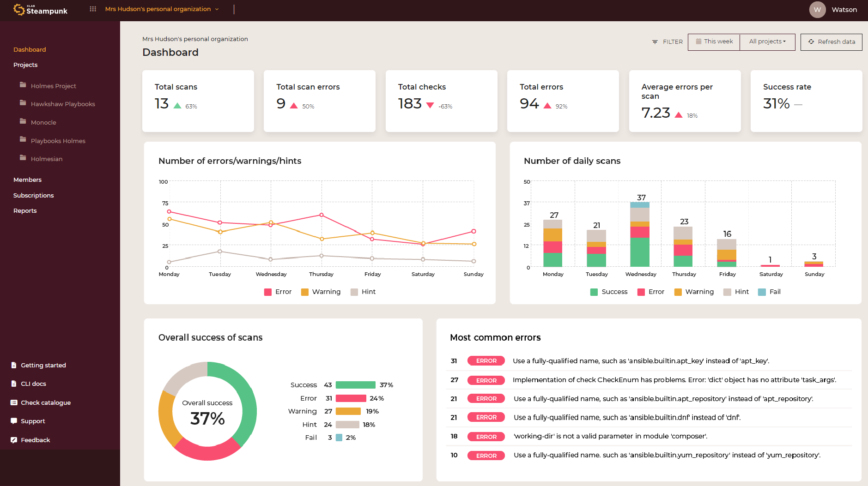This screenshot has width=868, height=486.
Task: Toggle Success series in daily scans legend
Action: coord(609,292)
